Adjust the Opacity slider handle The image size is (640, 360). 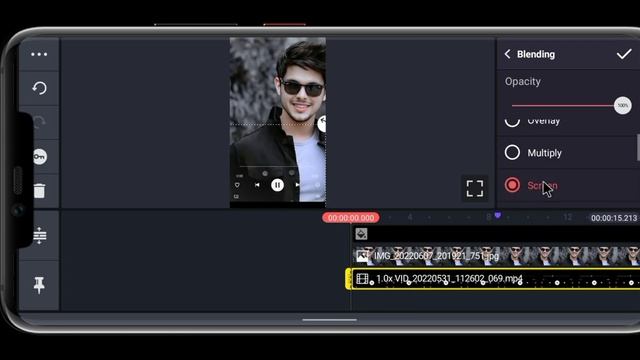pyautogui.click(x=622, y=105)
